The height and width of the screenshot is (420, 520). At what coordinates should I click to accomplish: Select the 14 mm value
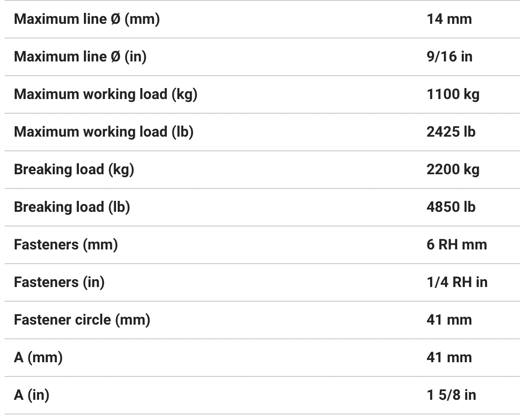(x=449, y=19)
